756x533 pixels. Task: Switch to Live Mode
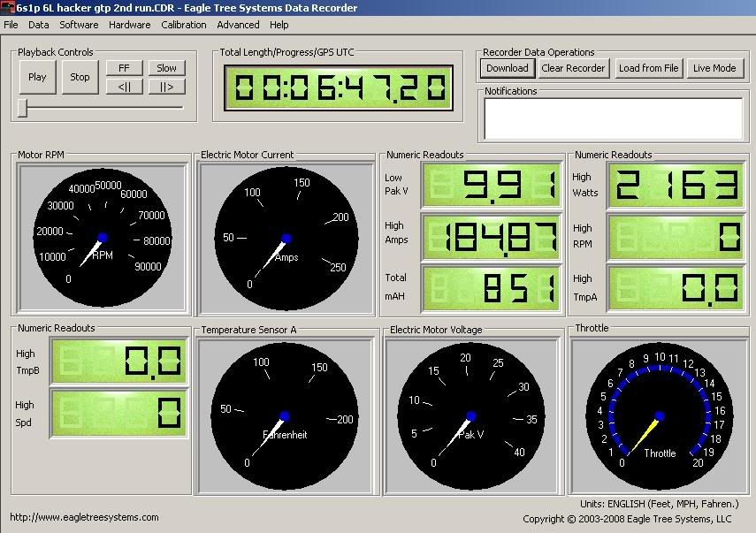point(714,68)
